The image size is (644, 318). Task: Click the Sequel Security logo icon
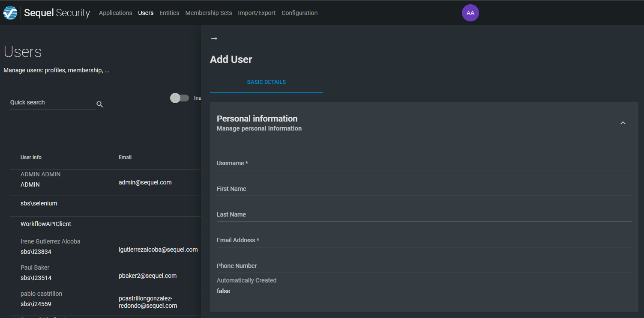(x=10, y=13)
